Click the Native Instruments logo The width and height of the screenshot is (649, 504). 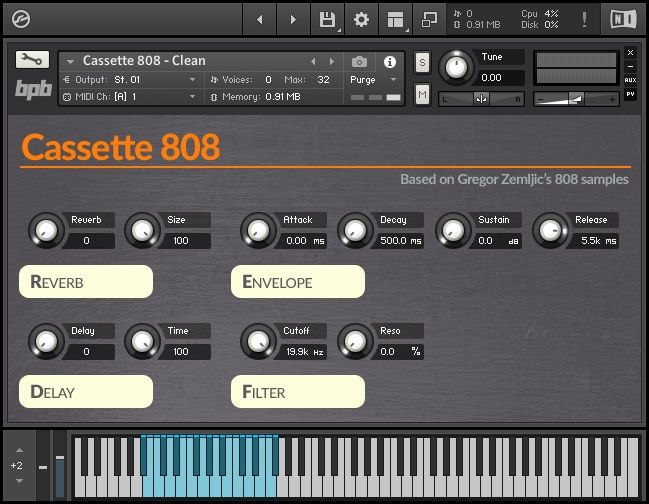point(620,19)
